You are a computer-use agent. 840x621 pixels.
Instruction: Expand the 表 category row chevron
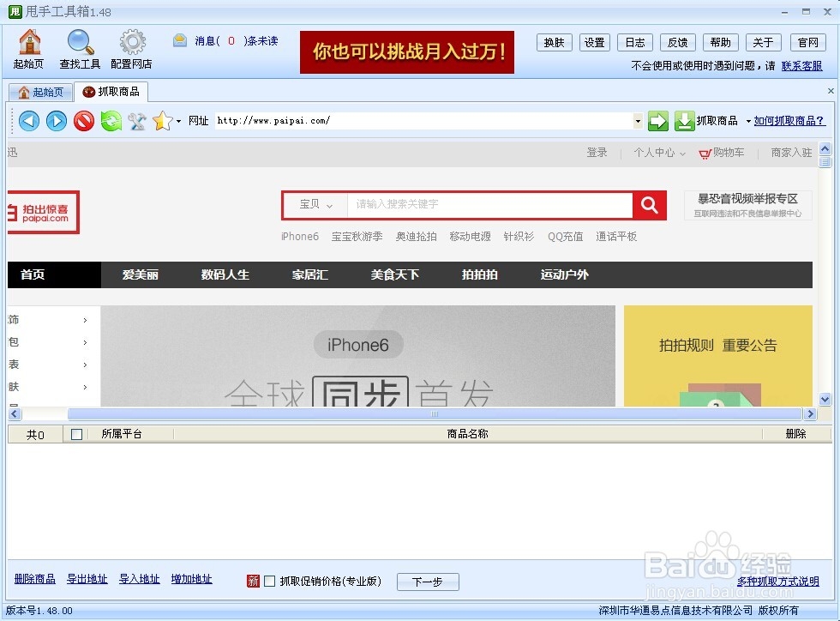(85, 365)
